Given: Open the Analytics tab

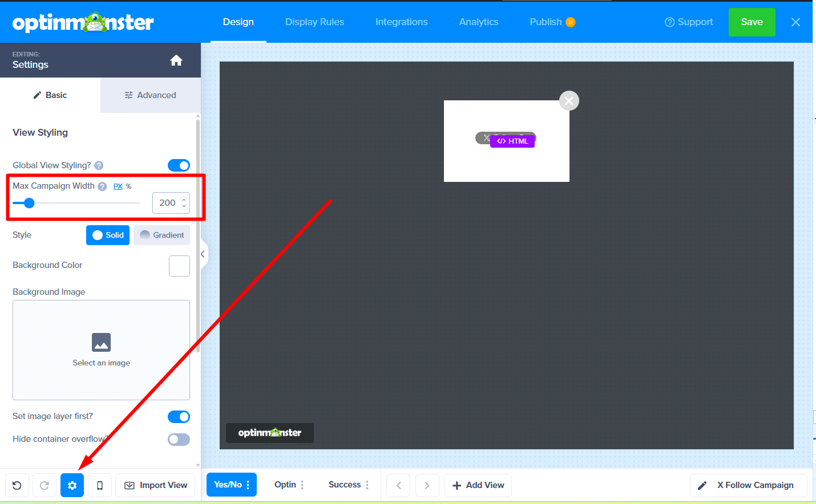Looking at the screenshot, I should pos(479,22).
